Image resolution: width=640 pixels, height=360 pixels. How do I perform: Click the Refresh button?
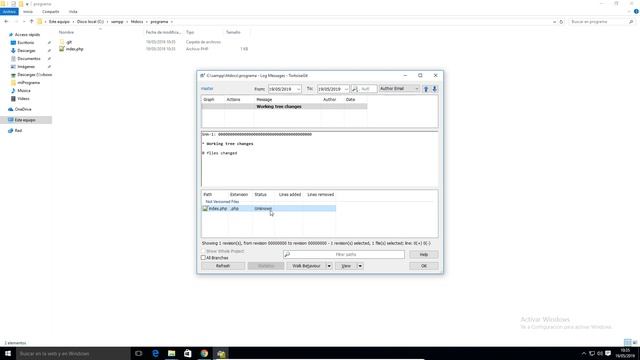pyautogui.click(x=223, y=266)
